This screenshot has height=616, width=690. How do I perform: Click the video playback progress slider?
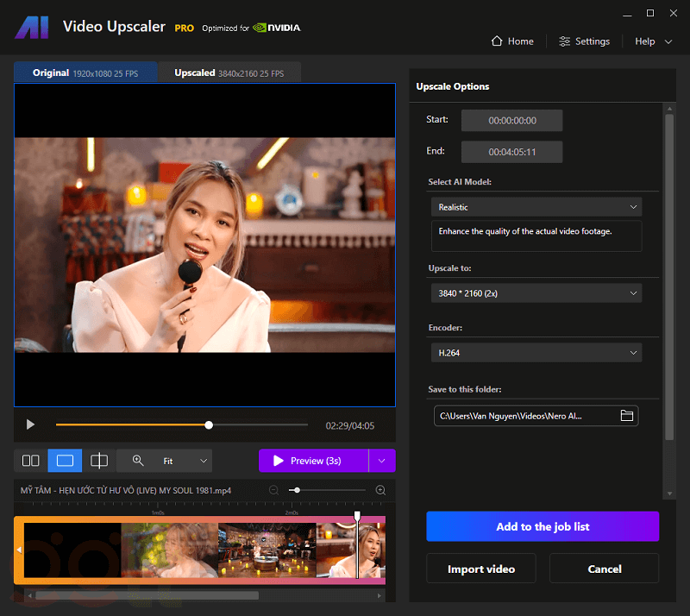pos(181,424)
